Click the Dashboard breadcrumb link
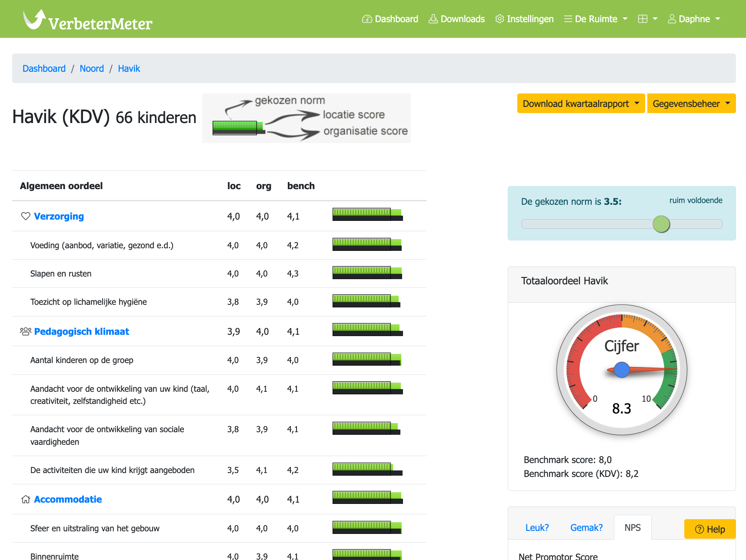Image resolution: width=746 pixels, height=560 pixels. pos(44,69)
